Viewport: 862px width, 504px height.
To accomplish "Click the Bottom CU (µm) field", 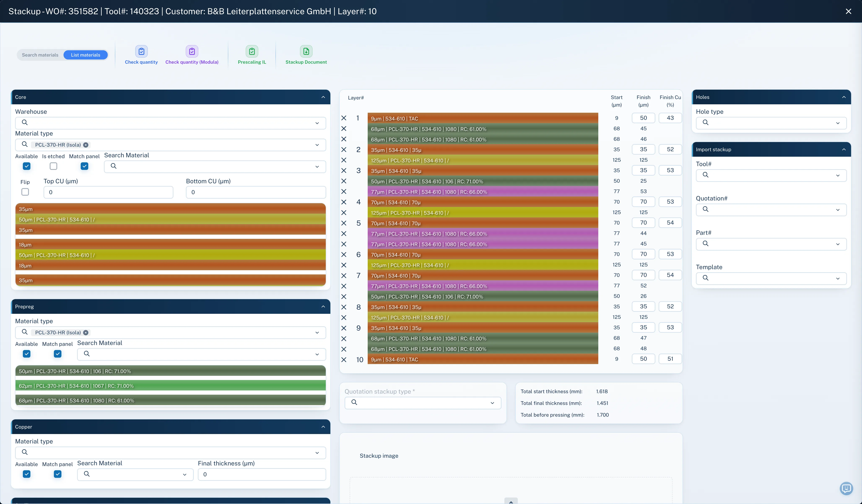I will [256, 192].
